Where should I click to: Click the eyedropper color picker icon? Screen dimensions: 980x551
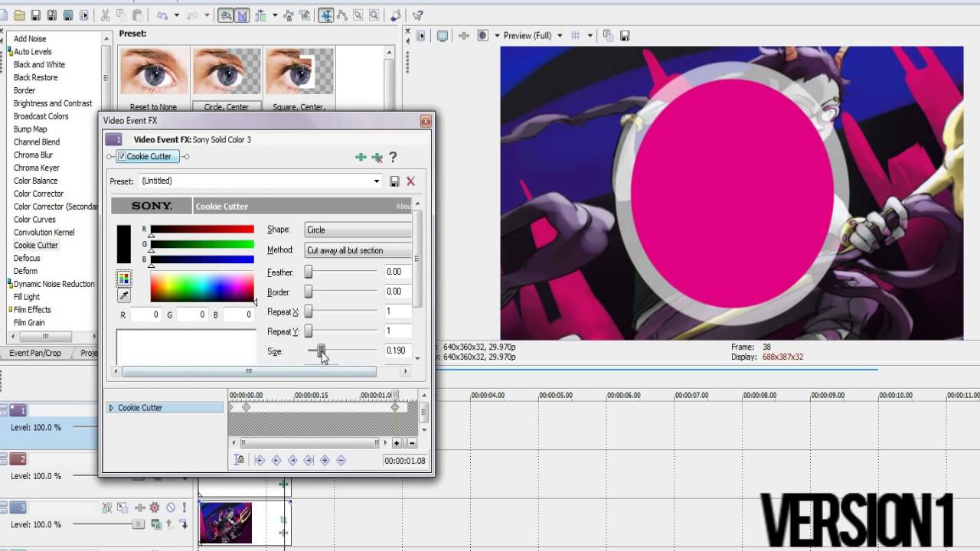[x=124, y=295]
